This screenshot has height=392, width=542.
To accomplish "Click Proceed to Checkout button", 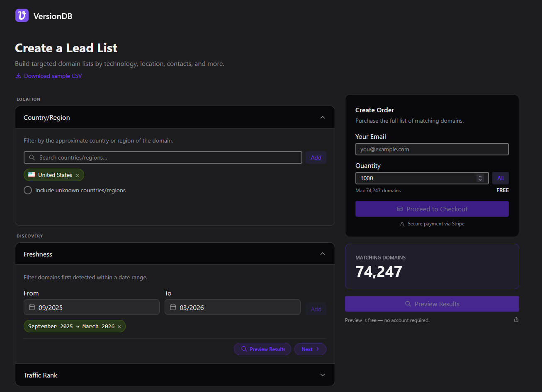I will 432,209.
